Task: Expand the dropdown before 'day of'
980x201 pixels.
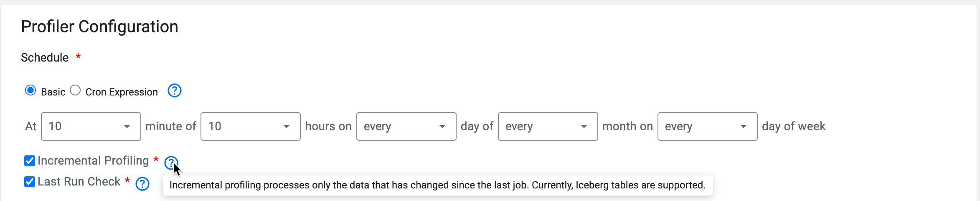Action: 406,126
